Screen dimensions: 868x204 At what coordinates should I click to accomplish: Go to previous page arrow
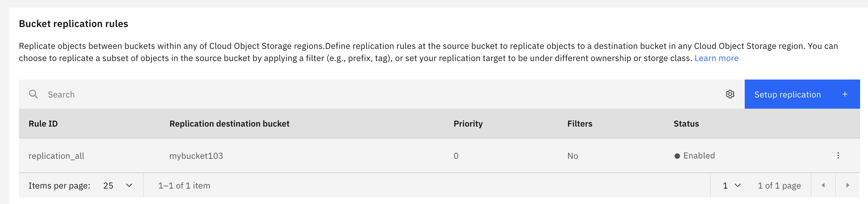coord(823,185)
